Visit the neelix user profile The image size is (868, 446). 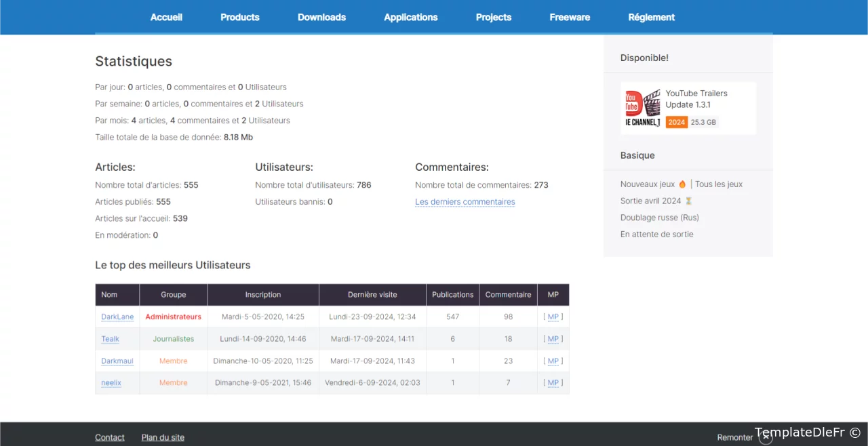[x=111, y=383]
